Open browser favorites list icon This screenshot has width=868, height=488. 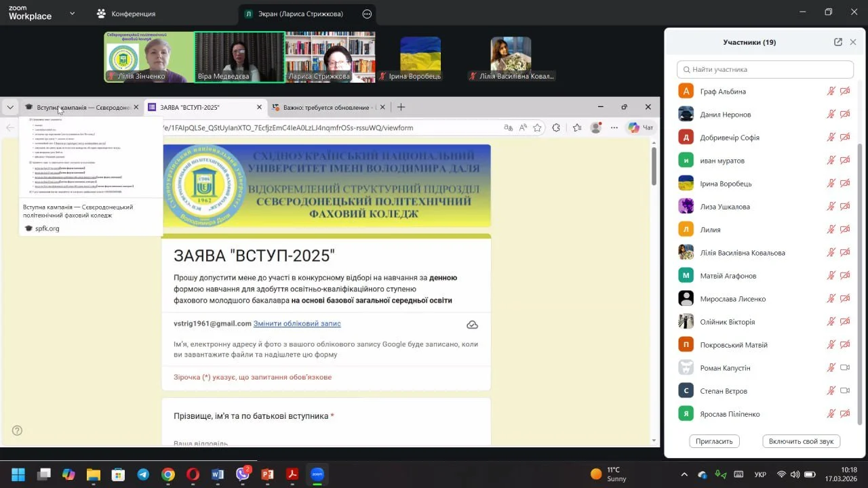click(x=577, y=127)
